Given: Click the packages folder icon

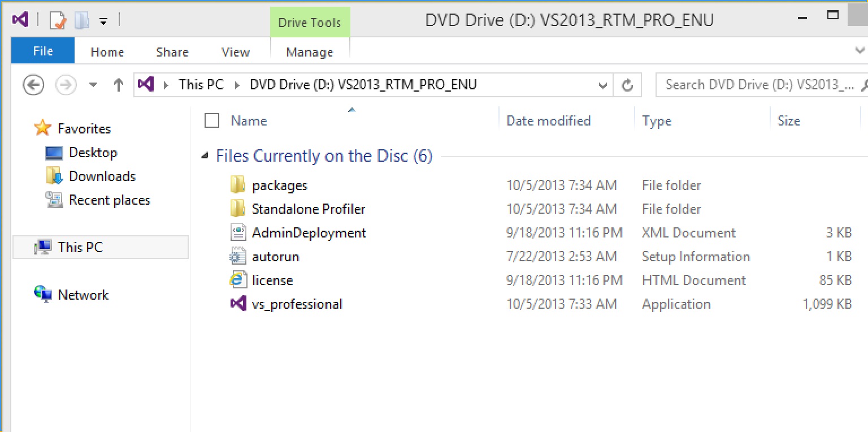Looking at the screenshot, I should [238, 185].
